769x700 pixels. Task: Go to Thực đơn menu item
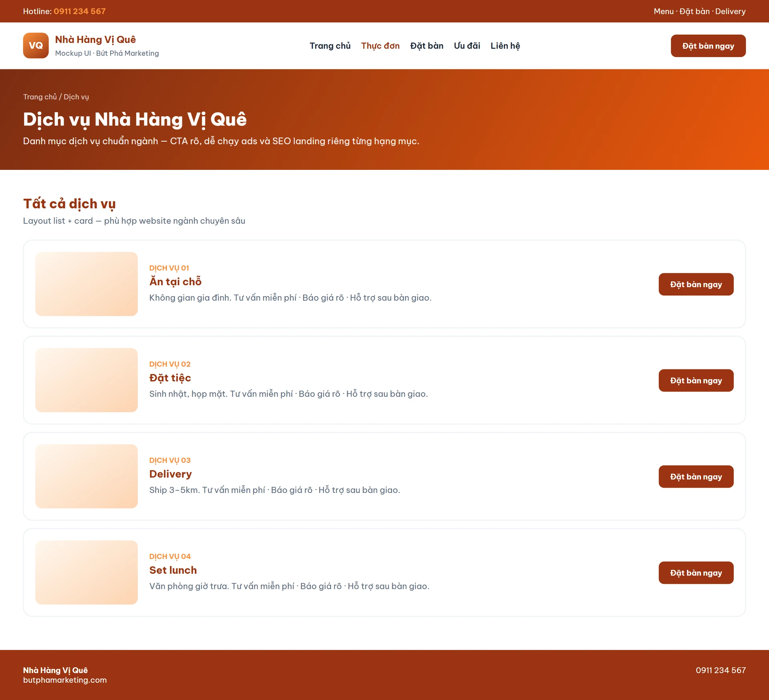pos(380,46)
